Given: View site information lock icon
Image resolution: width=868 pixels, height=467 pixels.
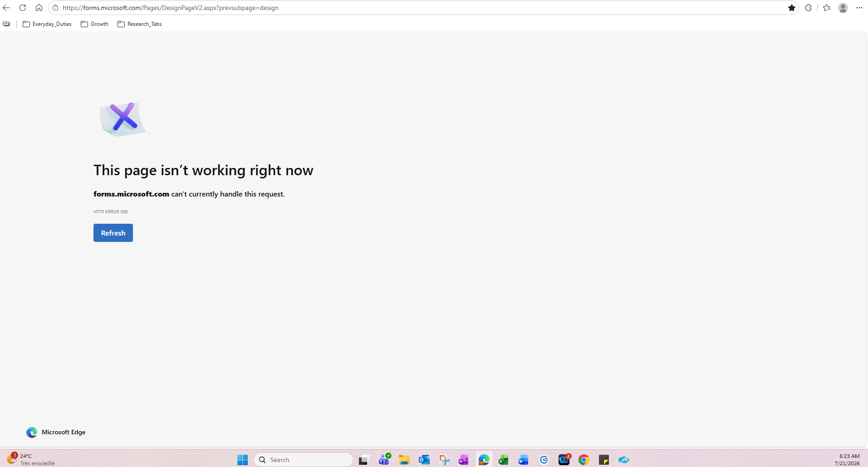Looking at the screenshot, I should (55, 8).
